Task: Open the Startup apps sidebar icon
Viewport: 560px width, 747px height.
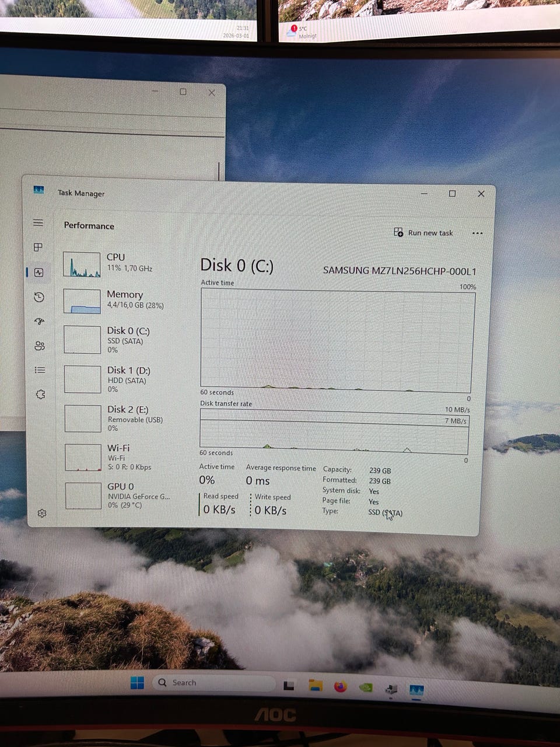Action: pos(39,321)
